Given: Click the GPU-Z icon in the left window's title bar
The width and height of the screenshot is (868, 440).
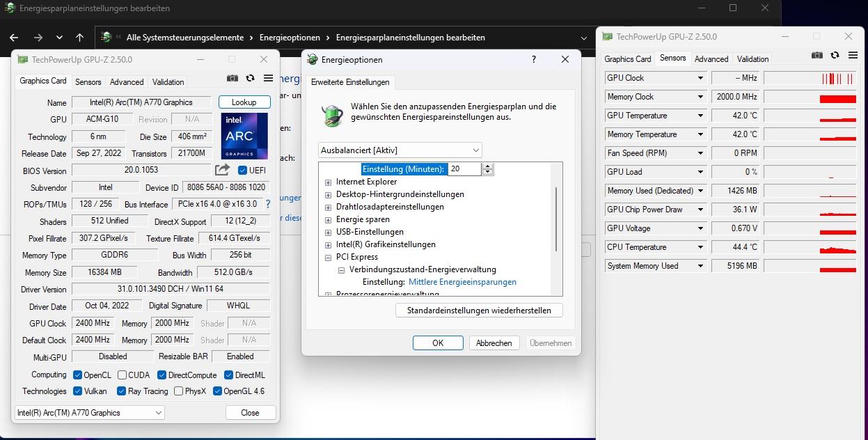Looking at the screenshot, I should click(22, 60).
